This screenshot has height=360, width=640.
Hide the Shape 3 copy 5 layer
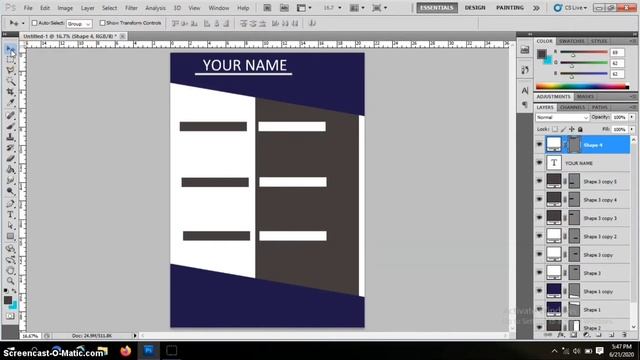pyautogui.click(x=540, y=181)
